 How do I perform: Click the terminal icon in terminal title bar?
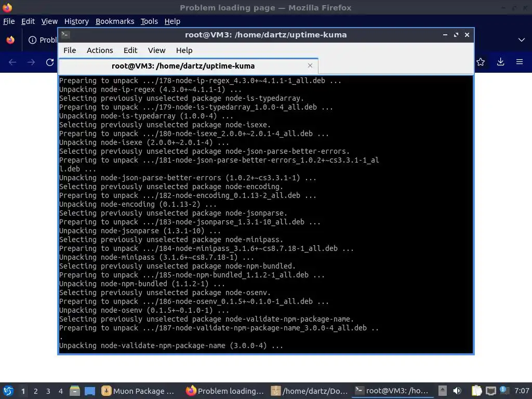click(65, 35)
